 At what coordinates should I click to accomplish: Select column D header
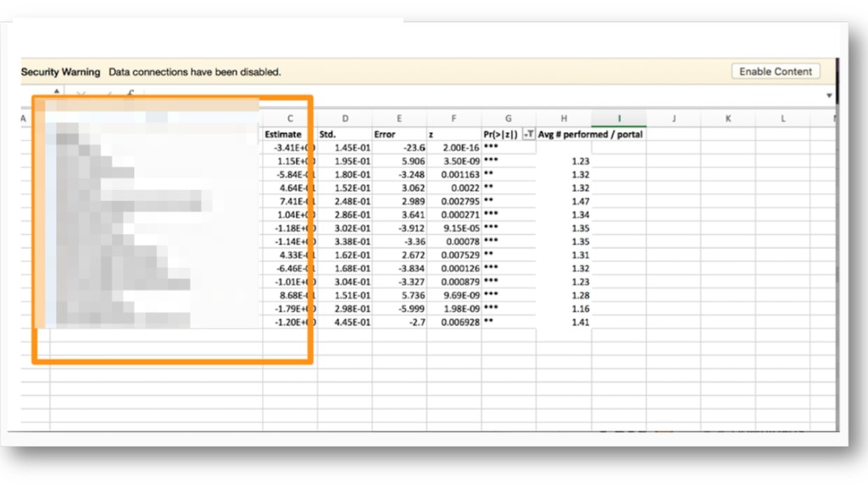click(x=345, y=119)
